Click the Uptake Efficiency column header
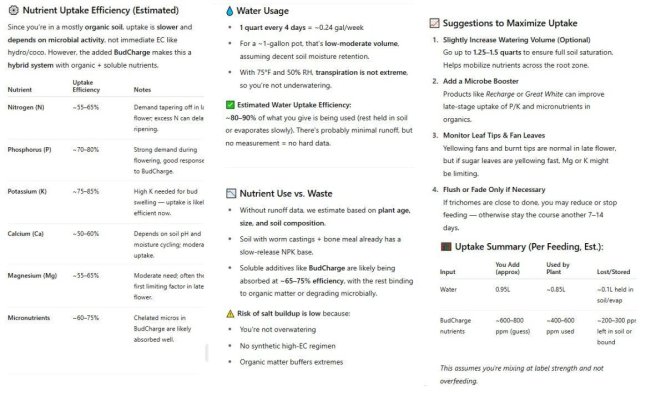 tap(86, 86)
